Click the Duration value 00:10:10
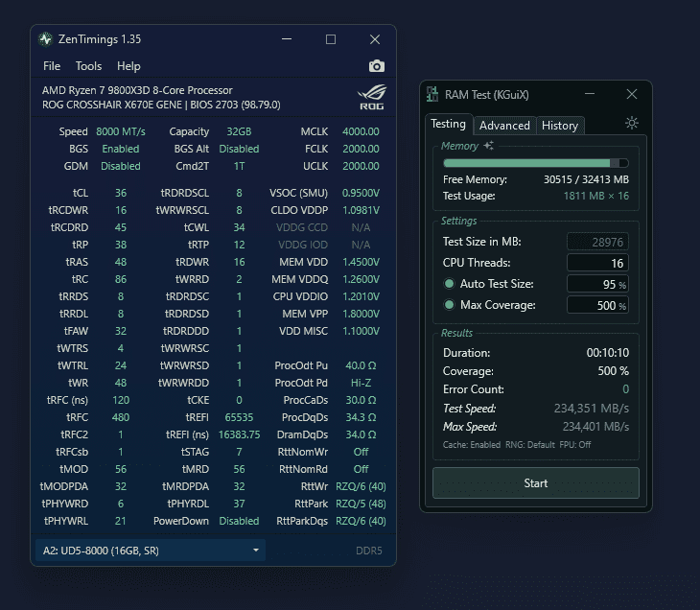 click(608, 353)
